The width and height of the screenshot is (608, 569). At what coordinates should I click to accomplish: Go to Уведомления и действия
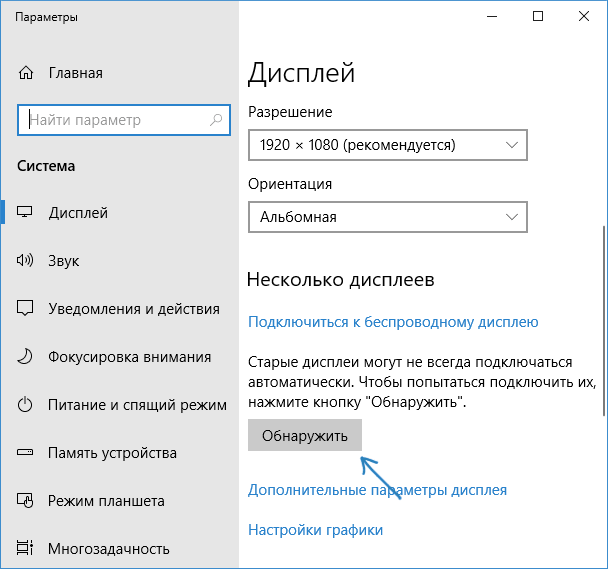[x=134, y=309]
